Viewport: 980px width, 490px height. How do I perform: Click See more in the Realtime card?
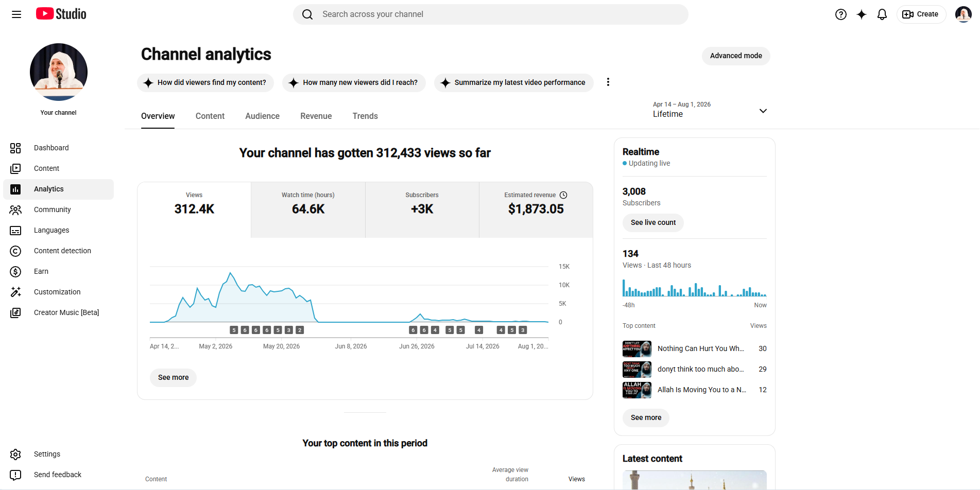point(646,418)
